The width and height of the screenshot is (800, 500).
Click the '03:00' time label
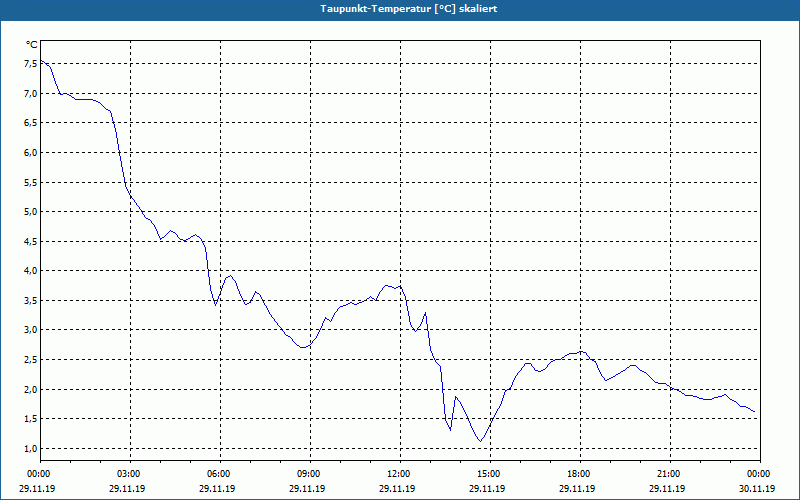[130, 474]
